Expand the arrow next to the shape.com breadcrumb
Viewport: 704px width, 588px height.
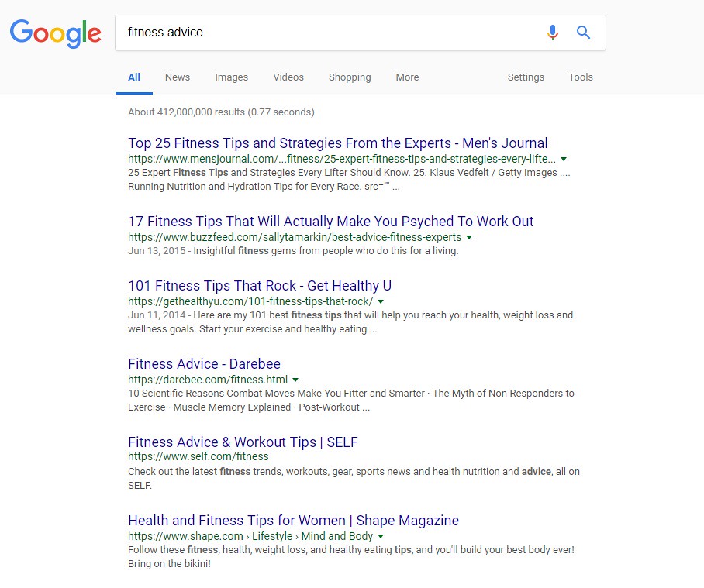381,536
